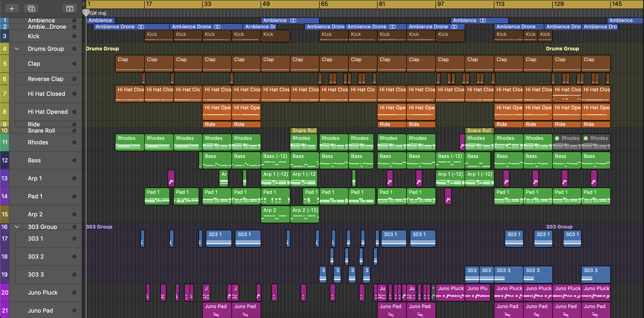Click the G# maj key signature label
This screenshot has height=318, width=644.
coord(98,13)
